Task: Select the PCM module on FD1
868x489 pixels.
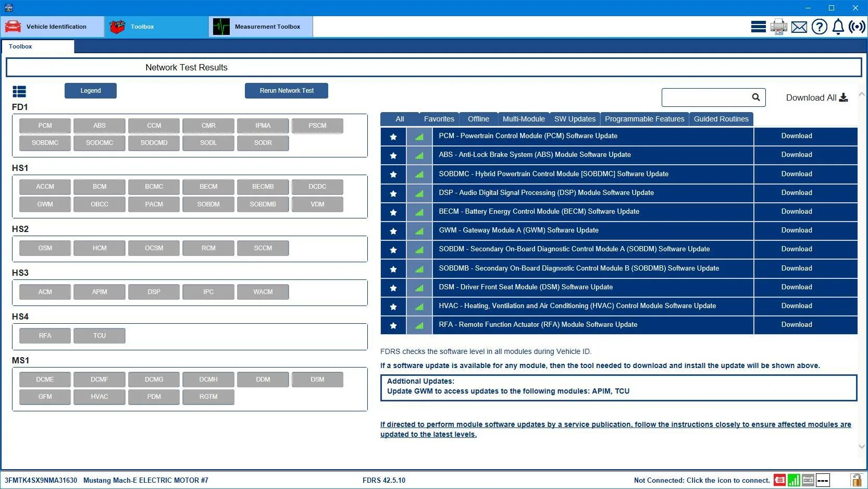Action: click(x=45, y=126)
